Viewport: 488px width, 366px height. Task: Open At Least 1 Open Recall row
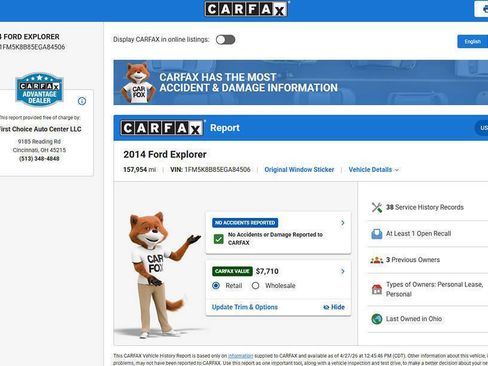(428, 234)
